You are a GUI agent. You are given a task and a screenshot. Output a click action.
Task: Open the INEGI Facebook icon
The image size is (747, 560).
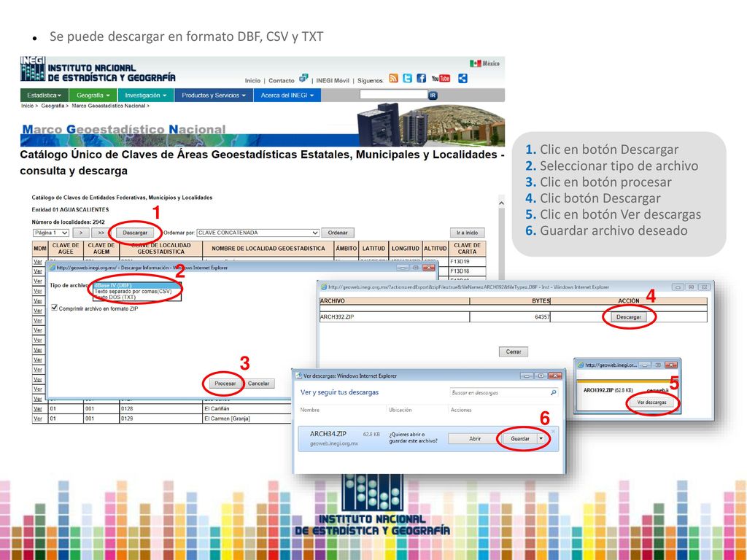421,79
